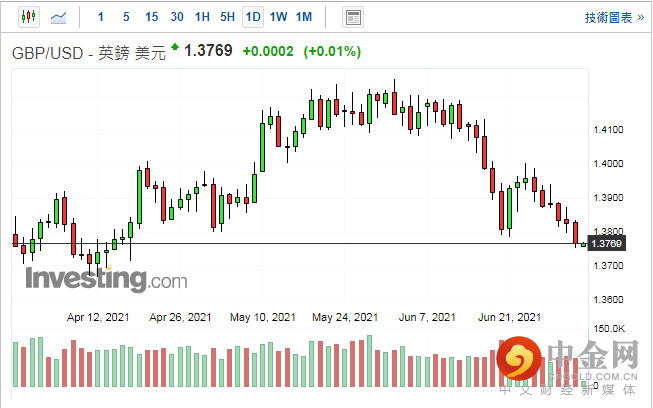Screen dimensions: 653x408
Task: Open the chart layout panel icon
Action: (x=352, y=17)
